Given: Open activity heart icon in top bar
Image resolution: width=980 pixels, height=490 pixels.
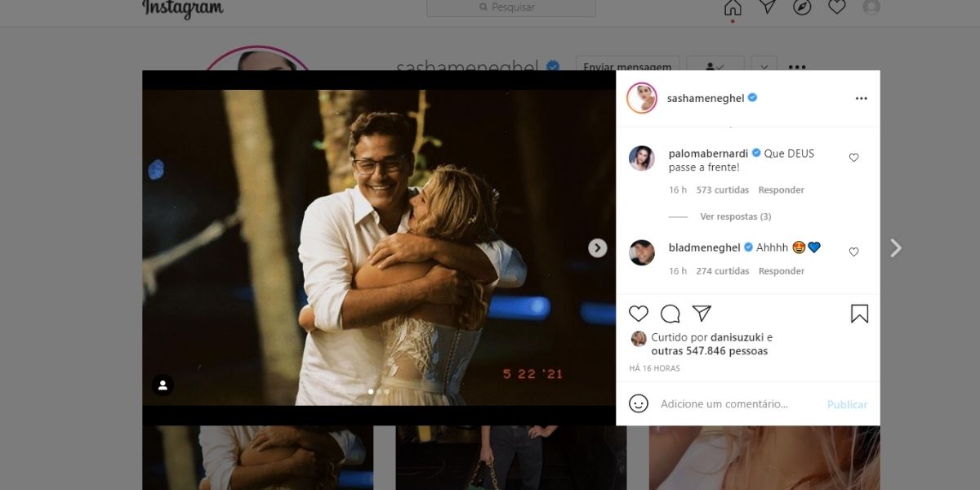Looking at the screenshot, I should click(x=836, y=7).
